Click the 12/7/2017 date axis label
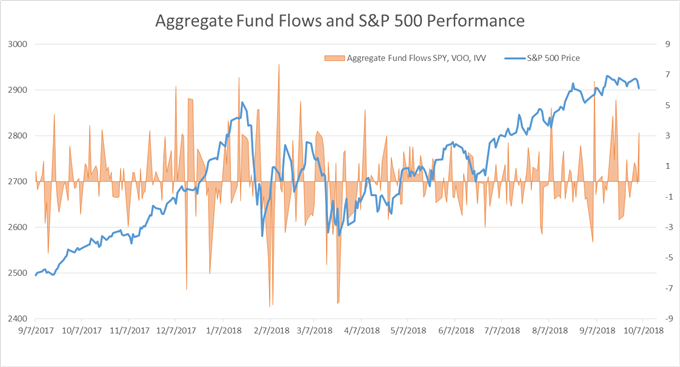Image resolution: width=680 pixels, height=367 pixels. 176,331
